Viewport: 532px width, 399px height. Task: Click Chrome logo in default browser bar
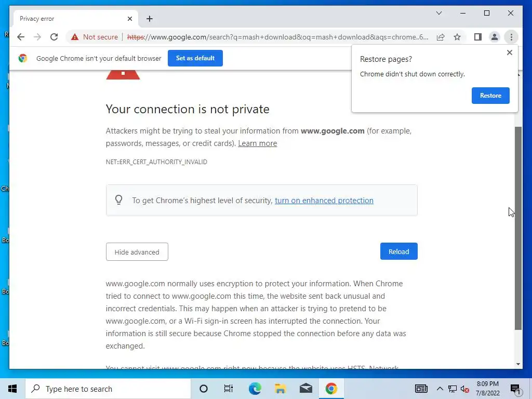point(23,58)
